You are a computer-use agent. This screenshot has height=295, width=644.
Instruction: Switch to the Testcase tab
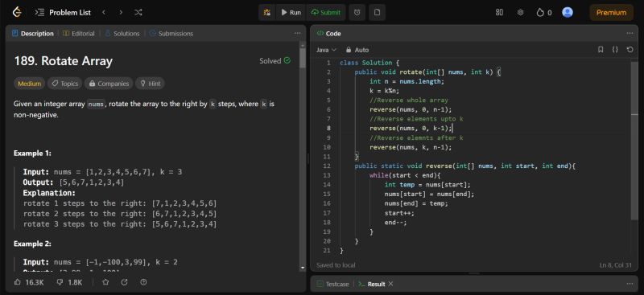(x=332, y=284)
